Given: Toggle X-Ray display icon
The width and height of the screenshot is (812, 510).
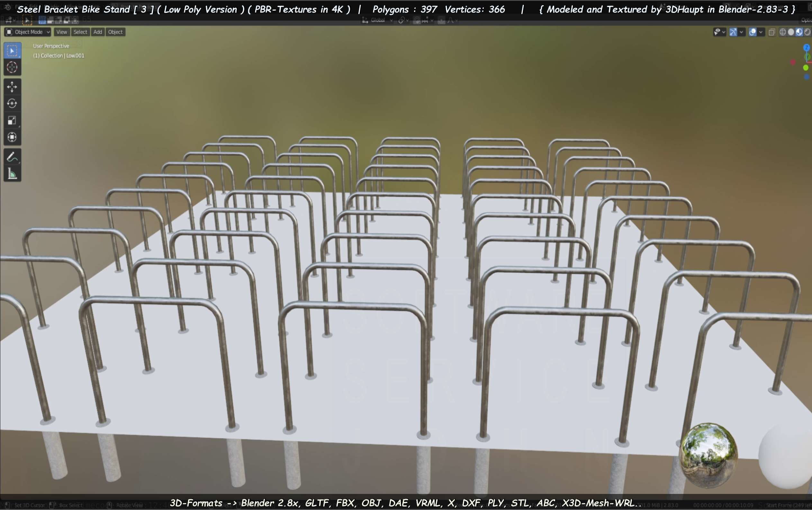Looking at the screenshot, I should (771, 32).
